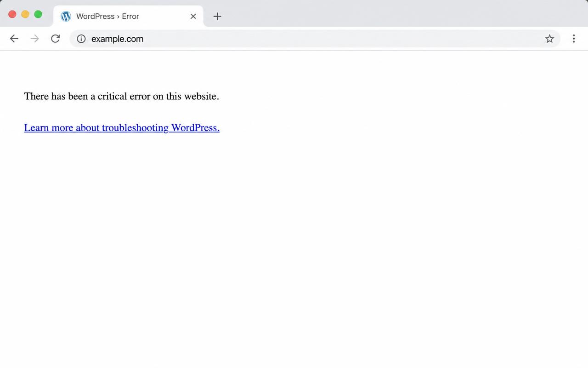
Task: Bookmark this page with the star icon
Action: [549, 39]
